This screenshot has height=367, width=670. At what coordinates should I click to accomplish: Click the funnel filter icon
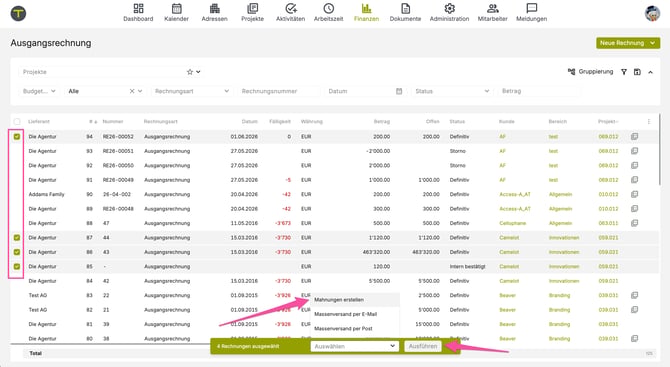click(x=624, y=72)
